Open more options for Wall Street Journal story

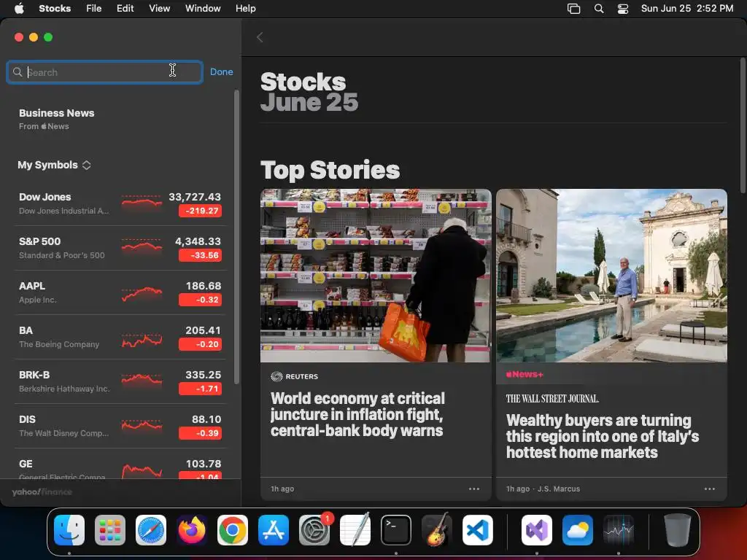710,489
